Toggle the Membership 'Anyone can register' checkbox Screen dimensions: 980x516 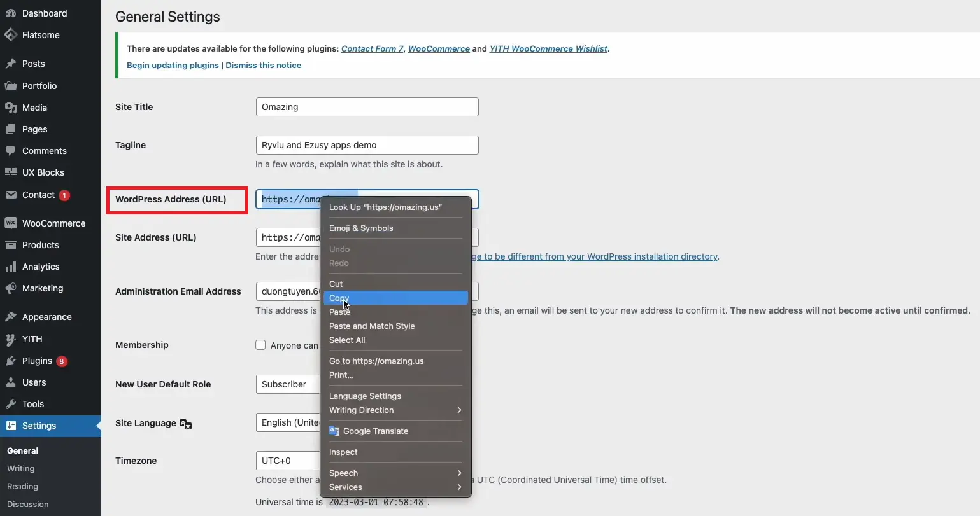click(260, 345)
